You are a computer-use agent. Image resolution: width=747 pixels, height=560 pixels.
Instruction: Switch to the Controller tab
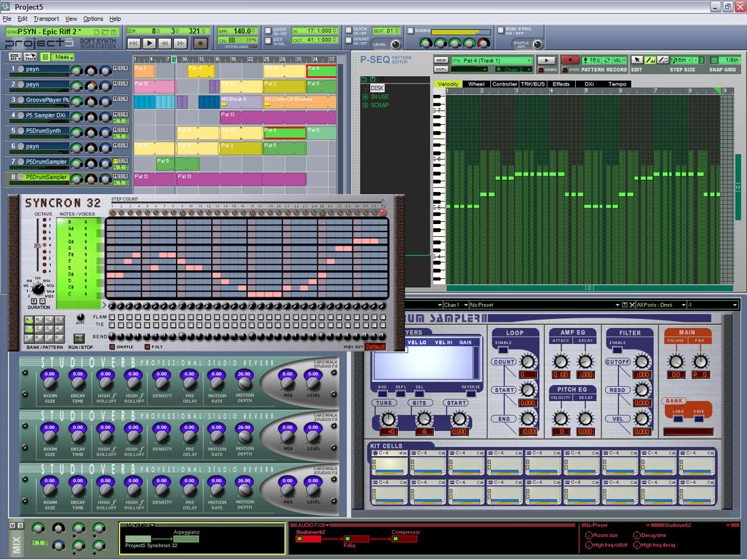[505, 84]
